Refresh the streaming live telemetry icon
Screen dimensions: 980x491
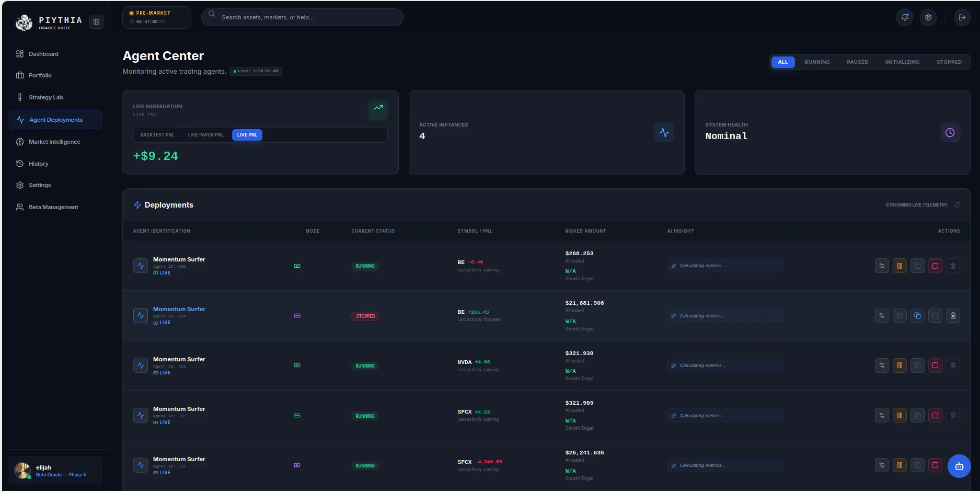[x=957, y=205]
